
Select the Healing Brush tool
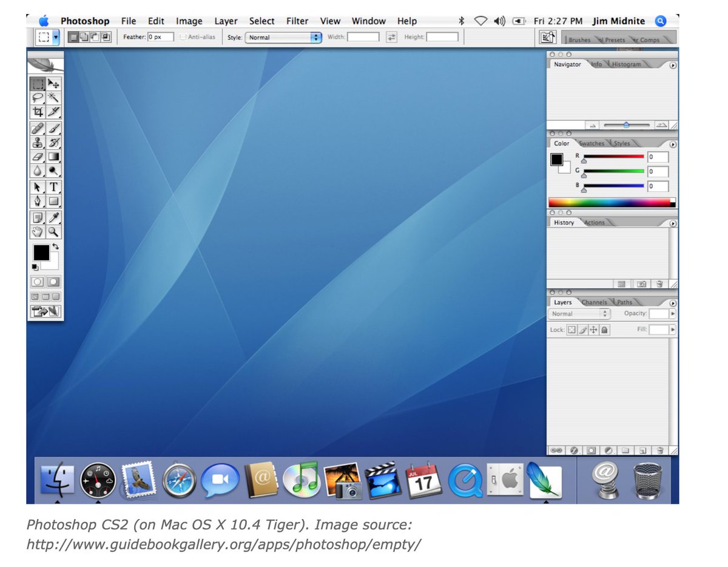(x=38, y=129)
